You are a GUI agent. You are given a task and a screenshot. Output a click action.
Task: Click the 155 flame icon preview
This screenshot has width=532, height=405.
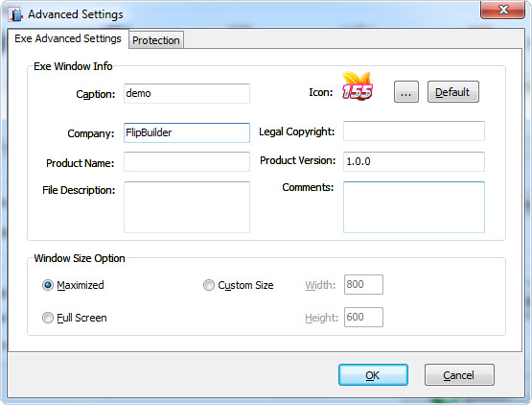[358, 86]
